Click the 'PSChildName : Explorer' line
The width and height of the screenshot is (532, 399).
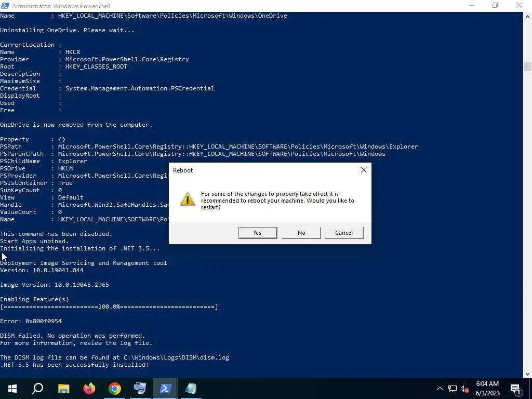click(x=44, y=161)
